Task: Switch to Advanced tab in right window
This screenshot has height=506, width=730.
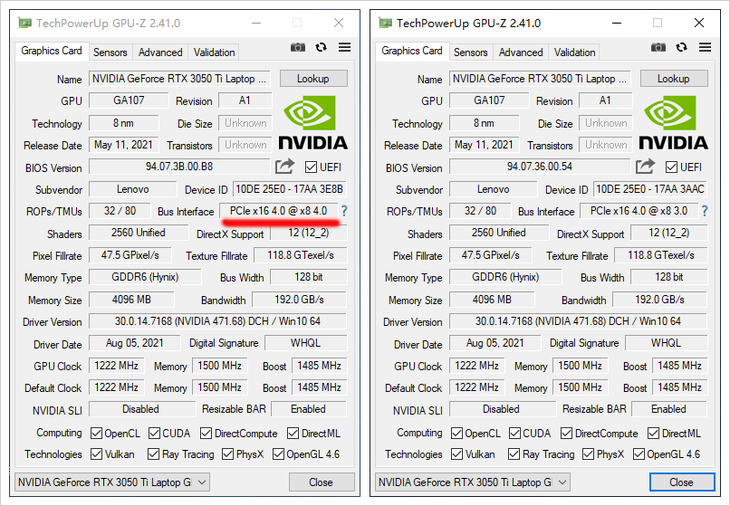Action: [x=520, y=52]
